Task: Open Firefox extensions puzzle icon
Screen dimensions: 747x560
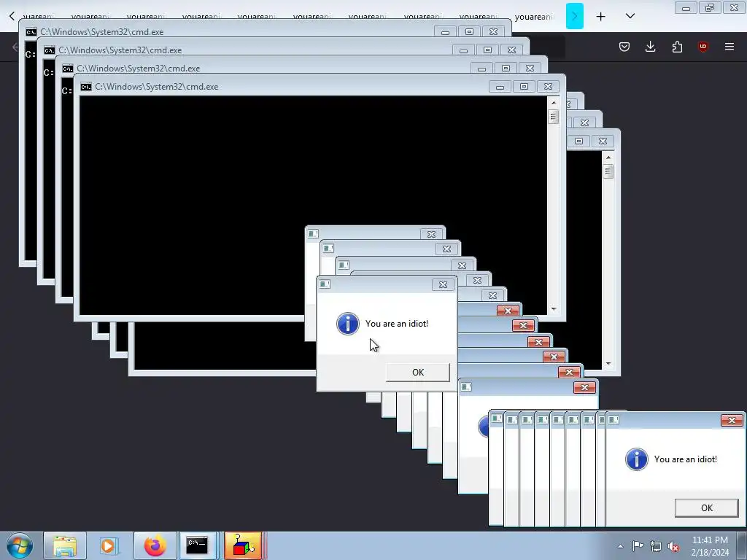Action: point(677,47)
